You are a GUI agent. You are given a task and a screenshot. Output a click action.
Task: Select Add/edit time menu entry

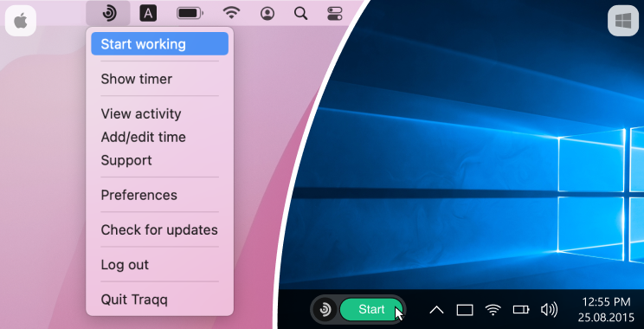coord(160,137)
